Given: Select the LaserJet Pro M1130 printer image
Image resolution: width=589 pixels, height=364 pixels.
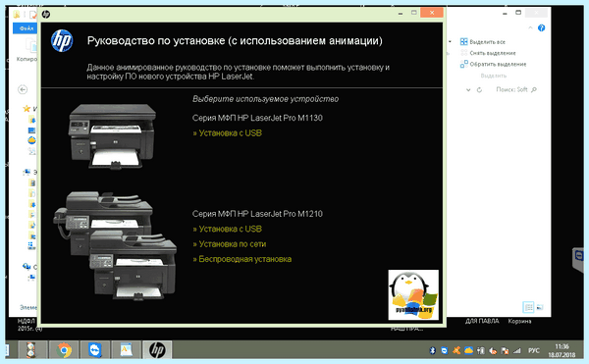Looking at the screenshot, I should 112,136.
